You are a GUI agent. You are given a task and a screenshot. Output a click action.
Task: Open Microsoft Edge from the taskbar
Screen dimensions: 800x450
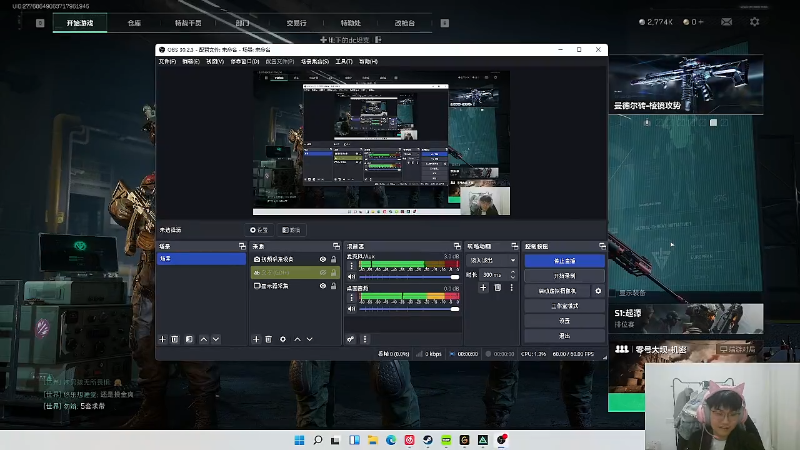(391, 440)
